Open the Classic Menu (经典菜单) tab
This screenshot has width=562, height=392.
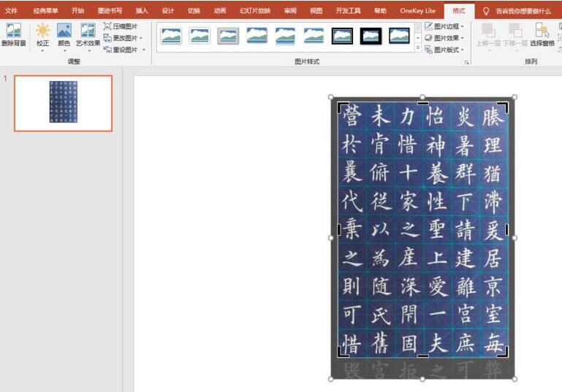[45, 11]
